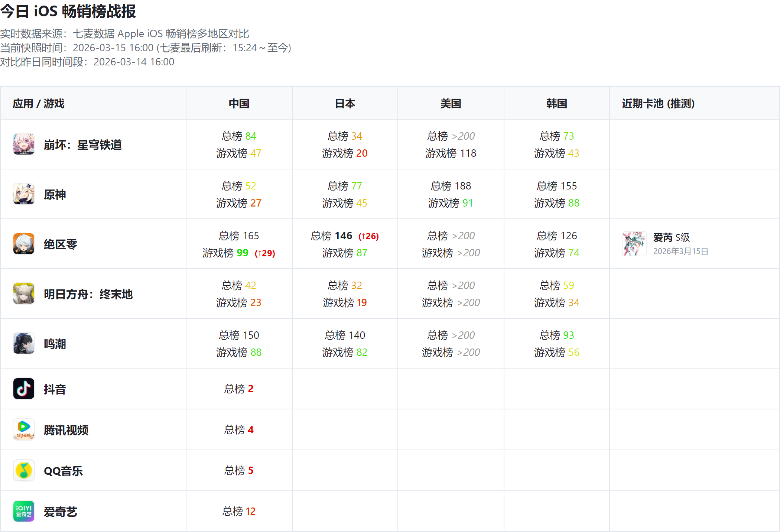Click the 腾讯视频 app icon
Screen dimensions: 780x532
(24, 429)
